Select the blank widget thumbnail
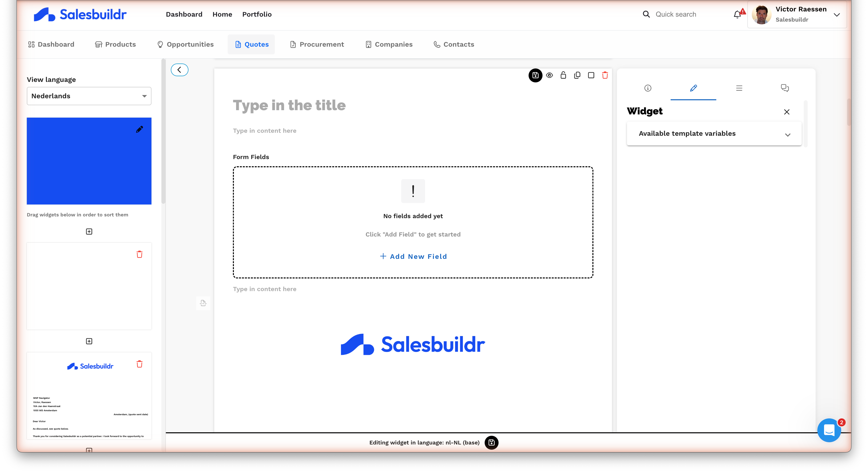 89,286
